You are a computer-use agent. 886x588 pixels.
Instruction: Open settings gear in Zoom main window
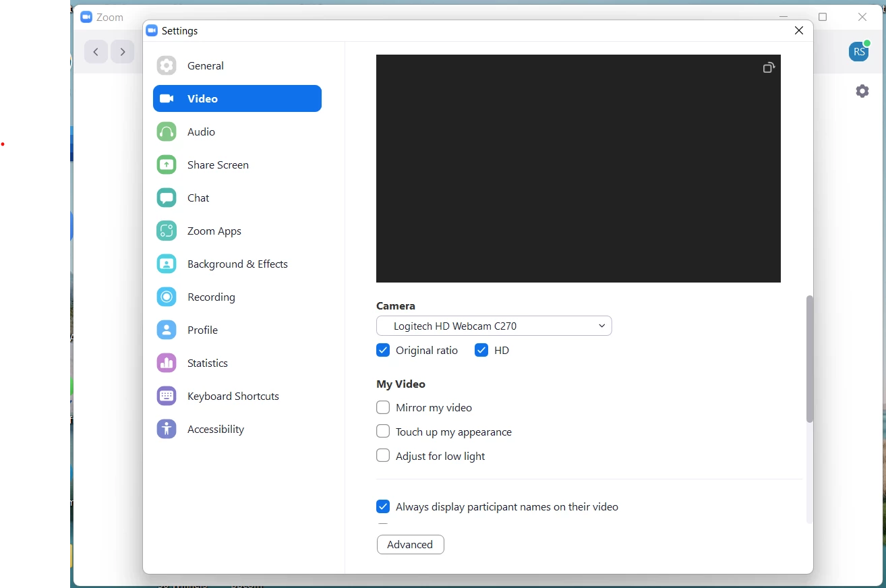pos(862,91)
